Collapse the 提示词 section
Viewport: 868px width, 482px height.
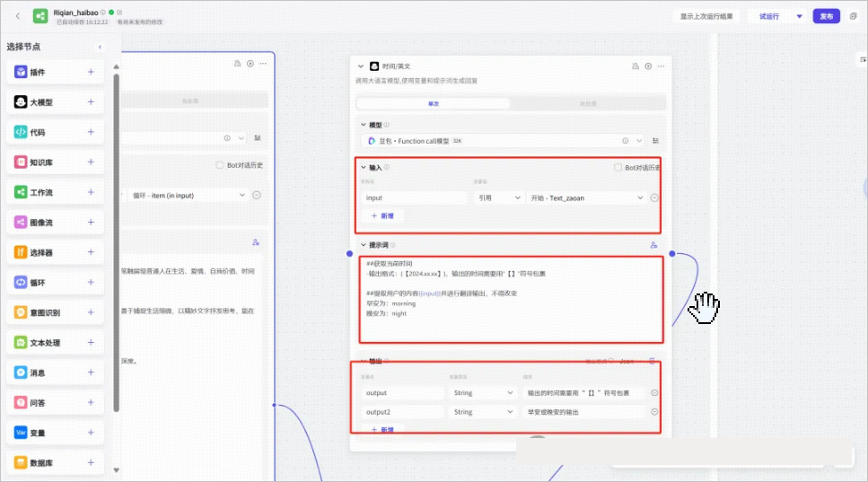click(364, 245)
